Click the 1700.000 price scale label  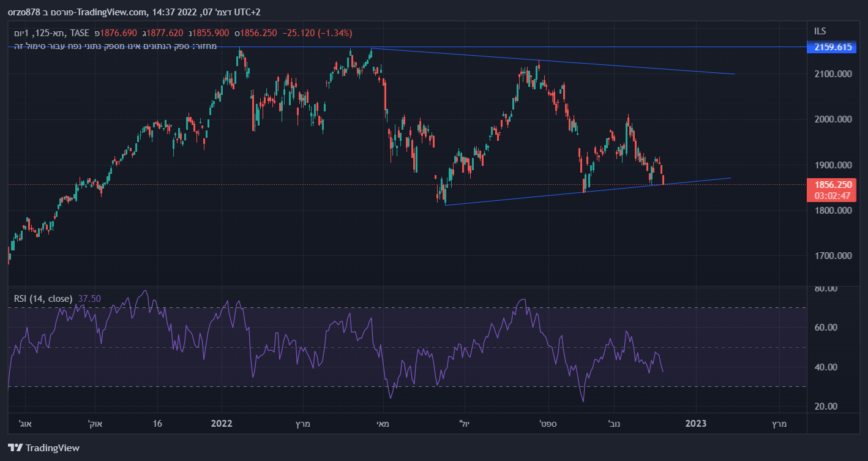832,256
